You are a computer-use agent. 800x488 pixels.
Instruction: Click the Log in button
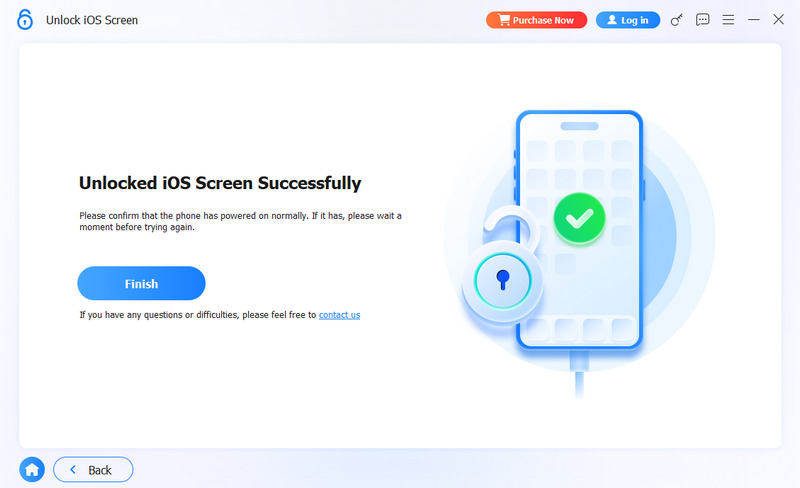click(628, 20)
